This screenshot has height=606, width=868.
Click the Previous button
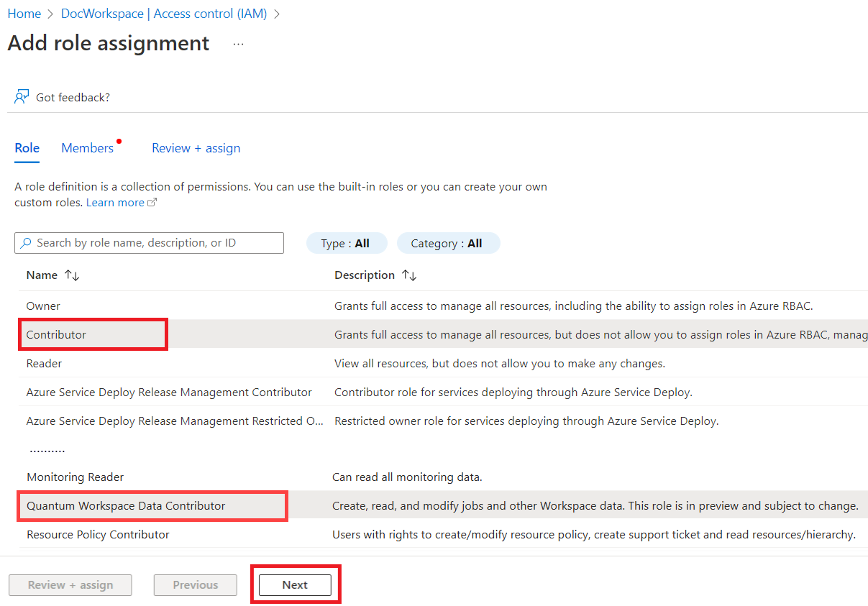(195, 584)
